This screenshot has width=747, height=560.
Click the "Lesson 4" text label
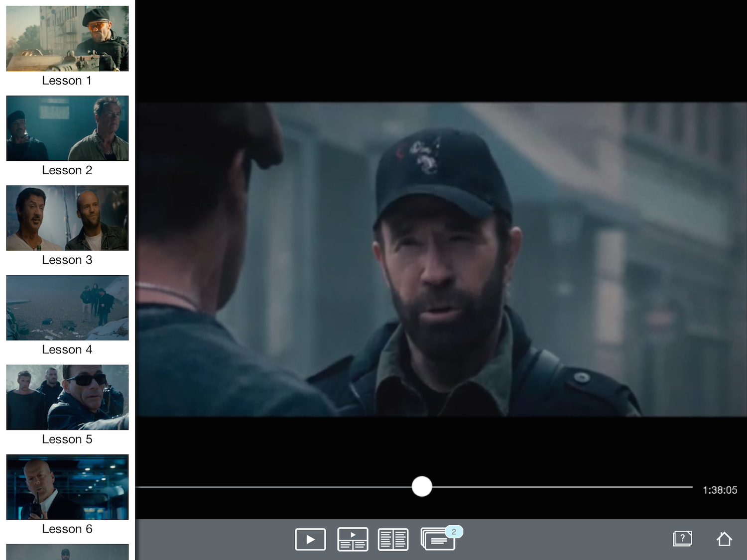coord(67,349)
